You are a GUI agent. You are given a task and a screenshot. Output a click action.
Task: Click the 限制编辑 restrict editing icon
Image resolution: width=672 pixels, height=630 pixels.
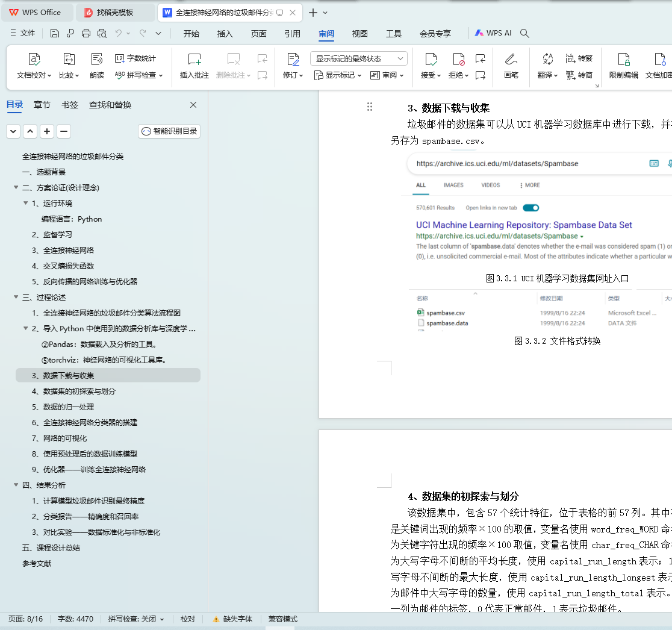624,59
